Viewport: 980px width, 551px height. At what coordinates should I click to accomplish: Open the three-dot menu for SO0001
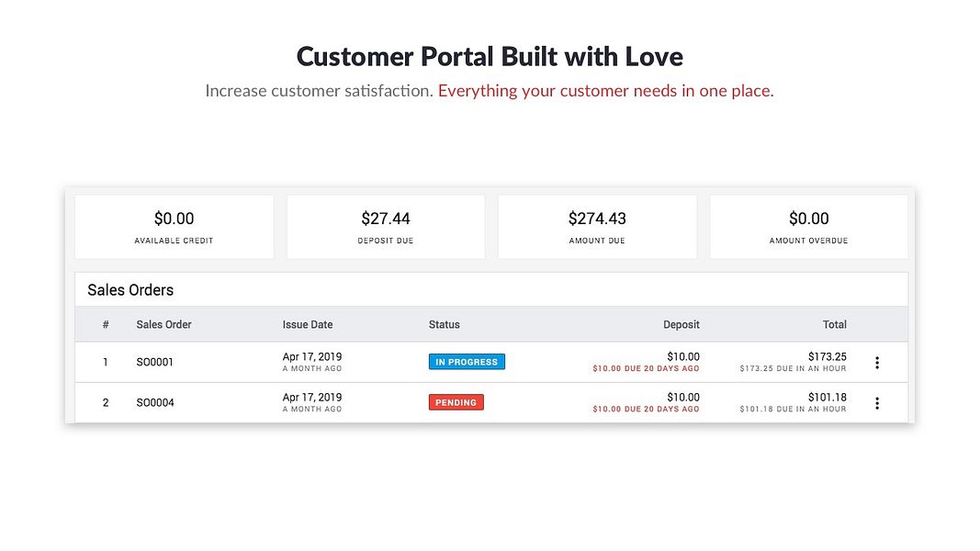click(877, 363)
